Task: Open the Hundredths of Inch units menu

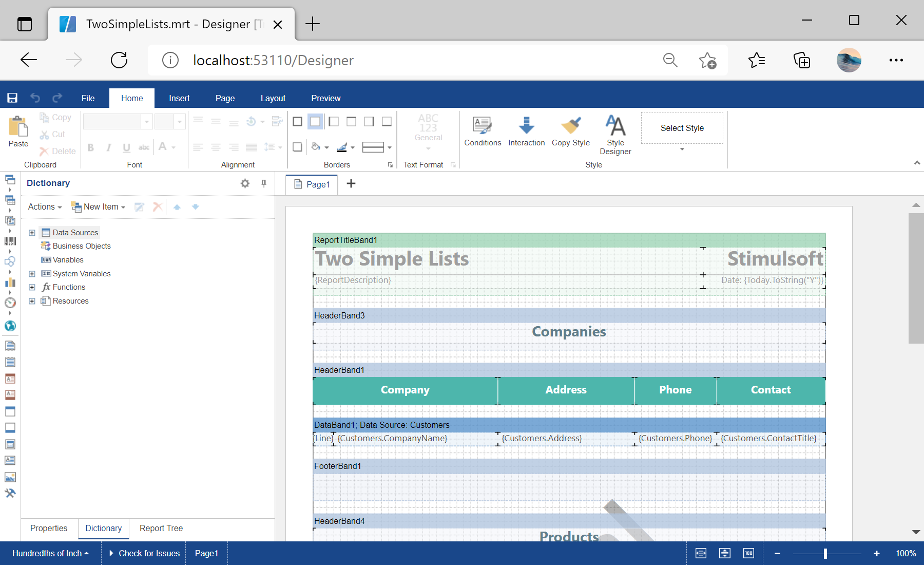Action: click(50, 553)
